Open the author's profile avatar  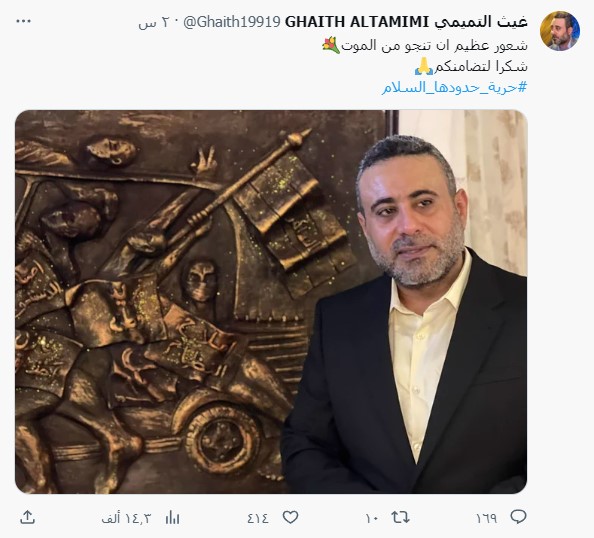tap(560, 31)
